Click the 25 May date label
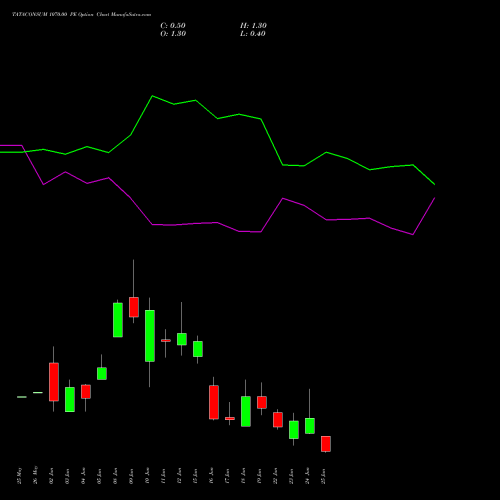This screenshot has width=500, height=500. [x=20, y=476]
